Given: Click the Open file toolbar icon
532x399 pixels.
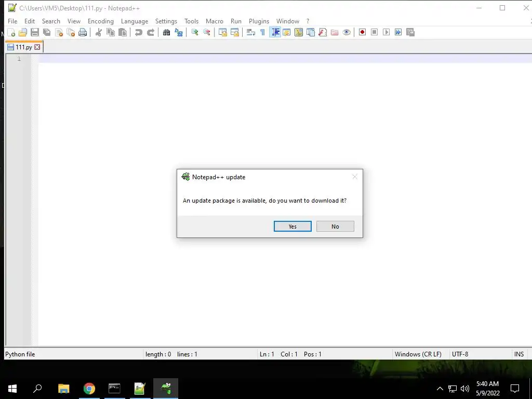Looking at the screenshot, I should (23, 32).
